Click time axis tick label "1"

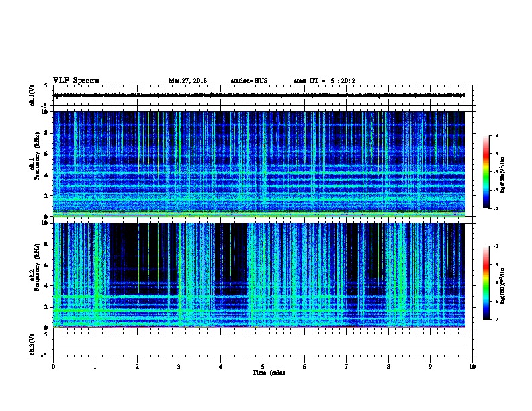[95, 366]
